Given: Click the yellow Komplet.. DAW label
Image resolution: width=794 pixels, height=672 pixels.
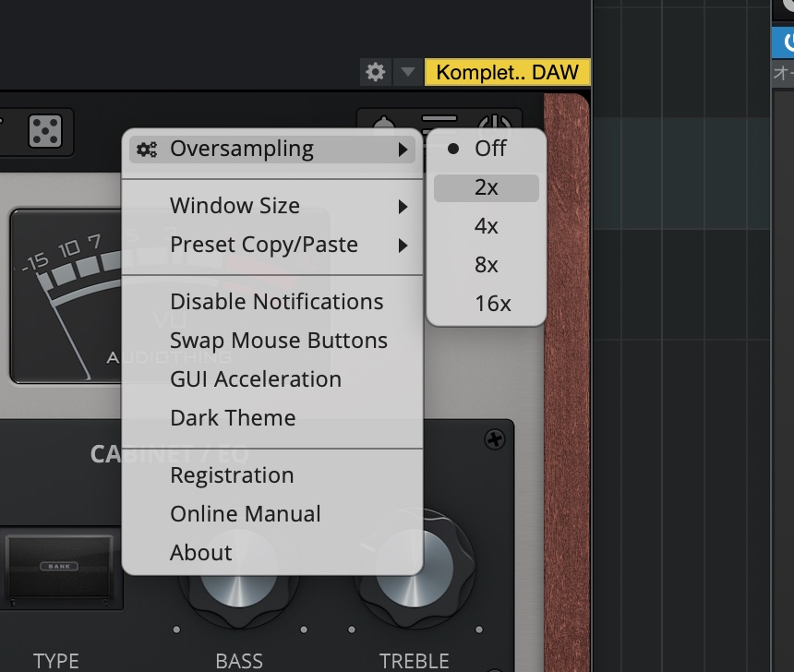Looking at the screenshot, I should click(507, 72).
